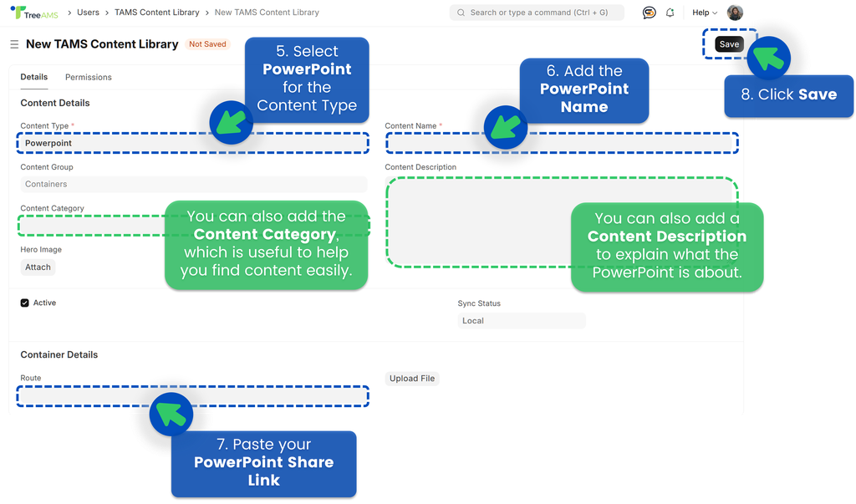Click the TreeAMS logo
856x504 pixels.
(33, 13)
